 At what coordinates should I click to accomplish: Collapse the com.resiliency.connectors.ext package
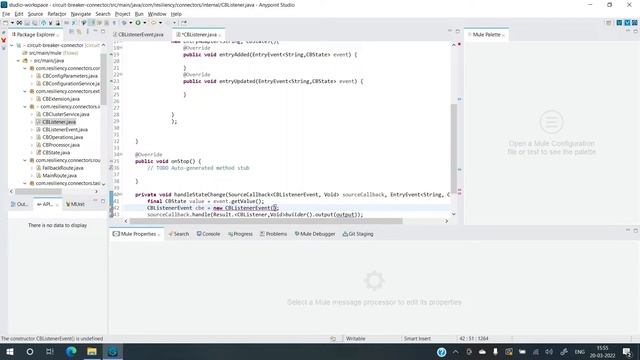(x=25, y=91)
